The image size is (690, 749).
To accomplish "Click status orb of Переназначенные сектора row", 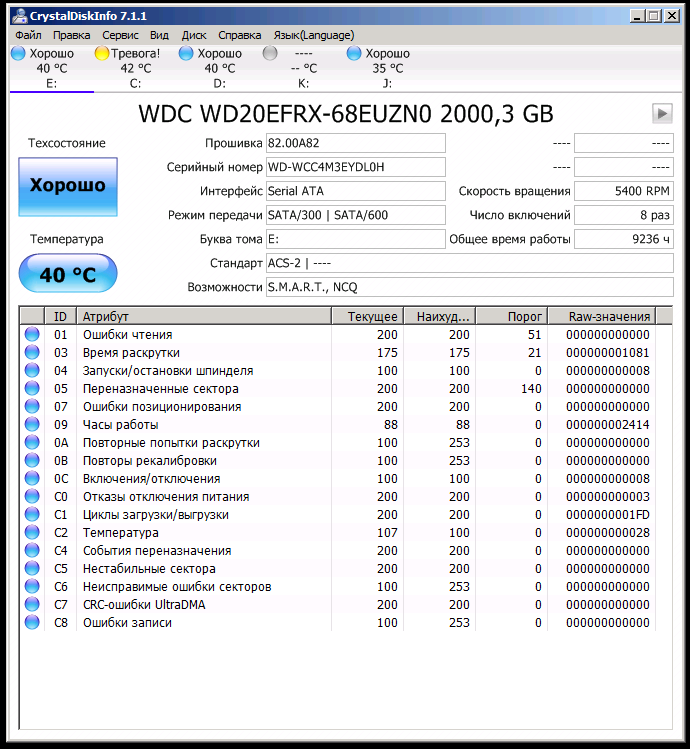I will tap(32, 388).
